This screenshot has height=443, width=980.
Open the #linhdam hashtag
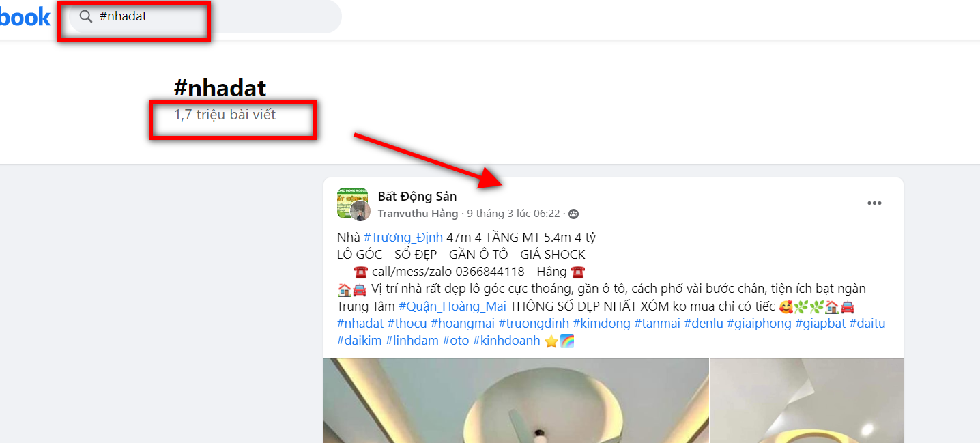(x=412, y=340)
